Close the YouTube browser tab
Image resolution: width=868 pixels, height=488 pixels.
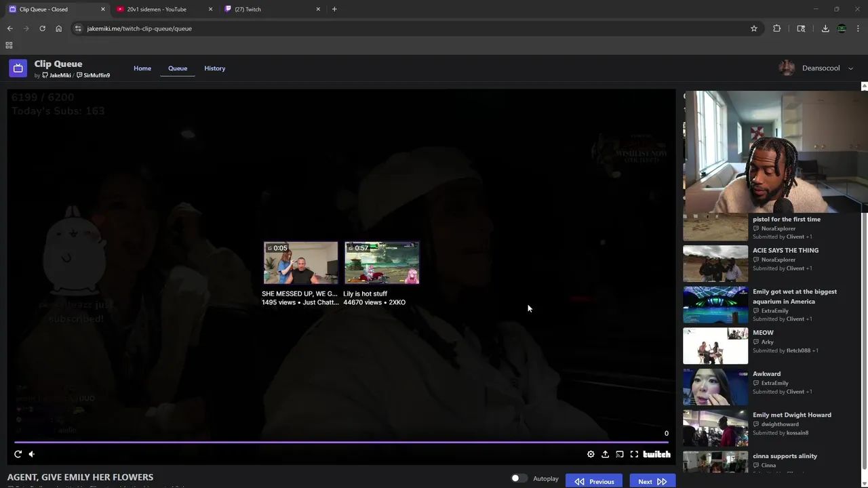[x=210, y=9]
